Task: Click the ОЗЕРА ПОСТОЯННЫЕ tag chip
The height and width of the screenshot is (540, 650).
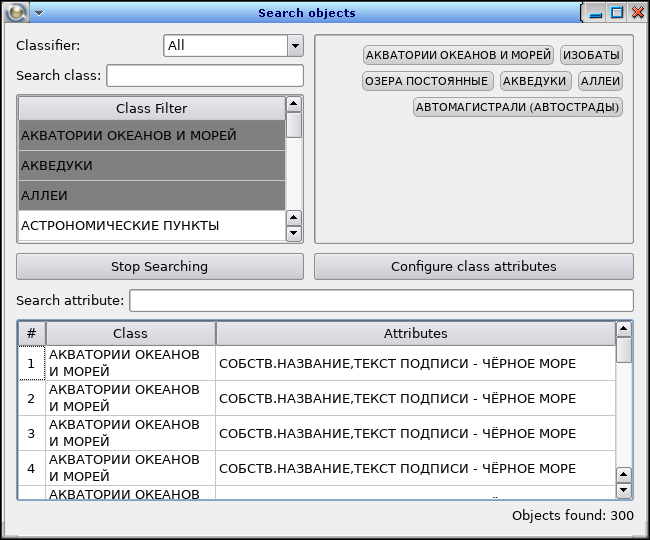Action: (427, 81)
